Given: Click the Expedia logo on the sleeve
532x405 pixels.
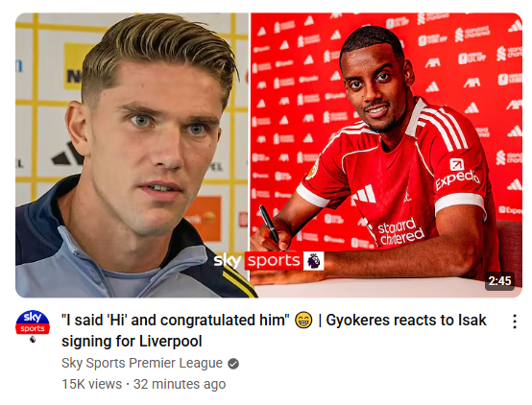Looking at the screenshot, I should tap(458, 175).
